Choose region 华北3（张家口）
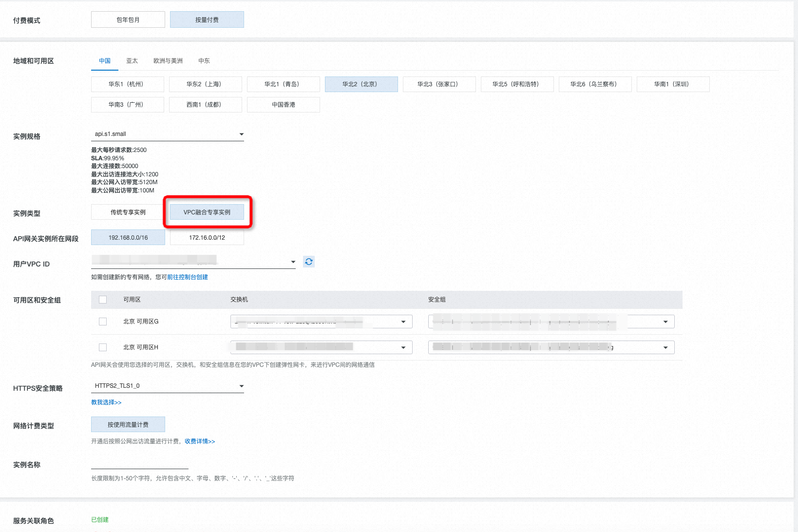798x532 pixels. click(x=439, y=84)
